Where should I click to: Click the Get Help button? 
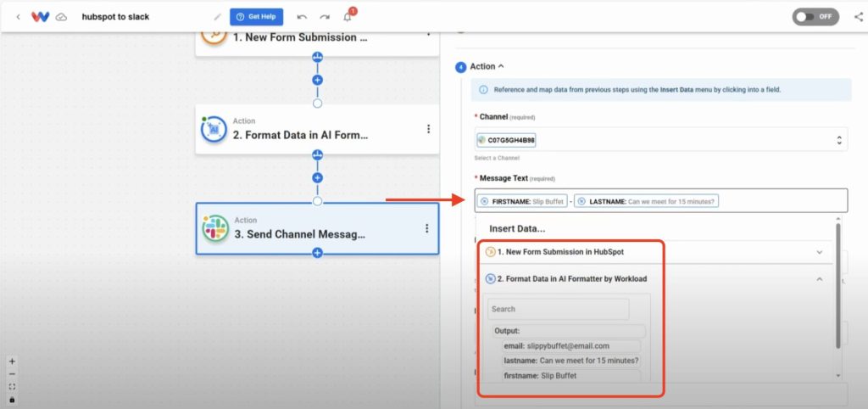tap(256, 17)
